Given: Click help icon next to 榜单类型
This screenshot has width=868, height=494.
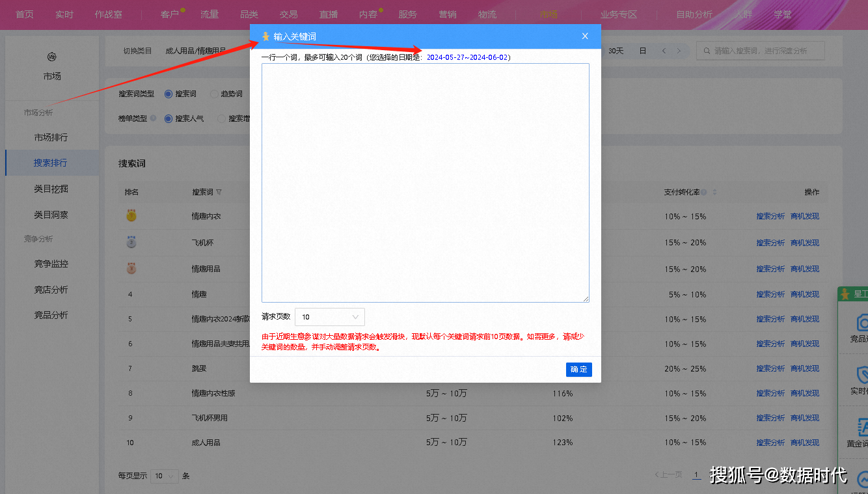Looking at the screenshot, I should point(153,118).
